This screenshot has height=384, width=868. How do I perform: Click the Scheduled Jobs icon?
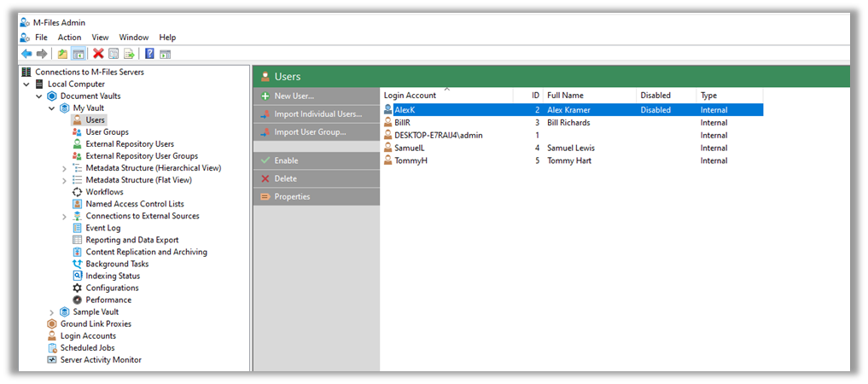[x=52, y=348]
